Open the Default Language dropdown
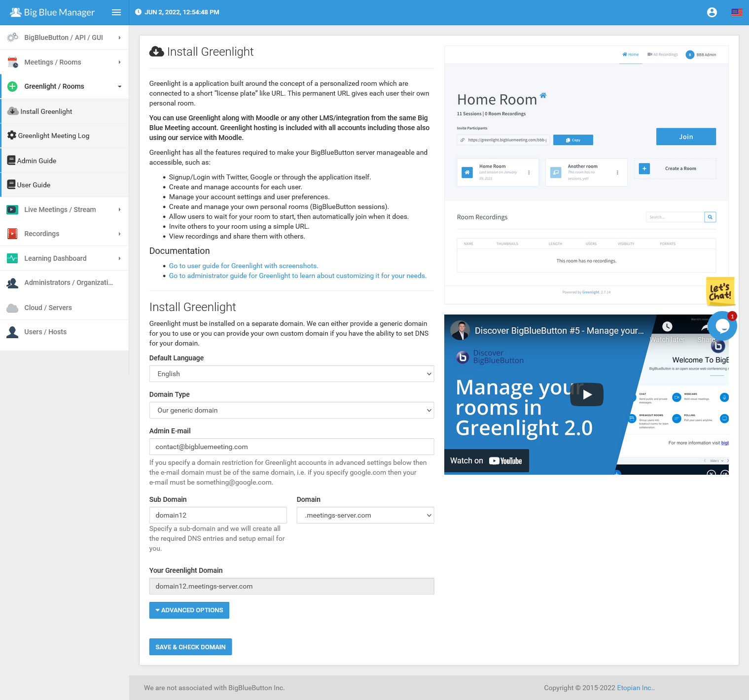Screen dimensions: 749x700 click(x=291, y=374)
